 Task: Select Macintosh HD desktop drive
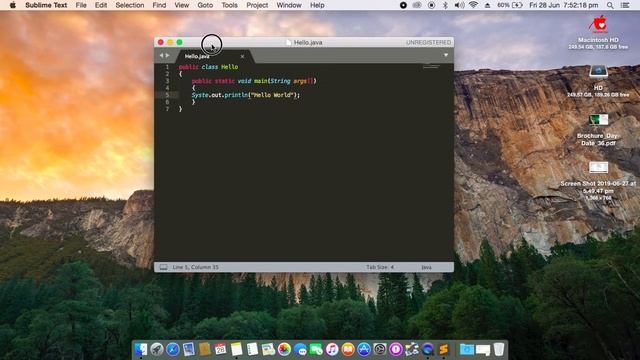(598, 25)
